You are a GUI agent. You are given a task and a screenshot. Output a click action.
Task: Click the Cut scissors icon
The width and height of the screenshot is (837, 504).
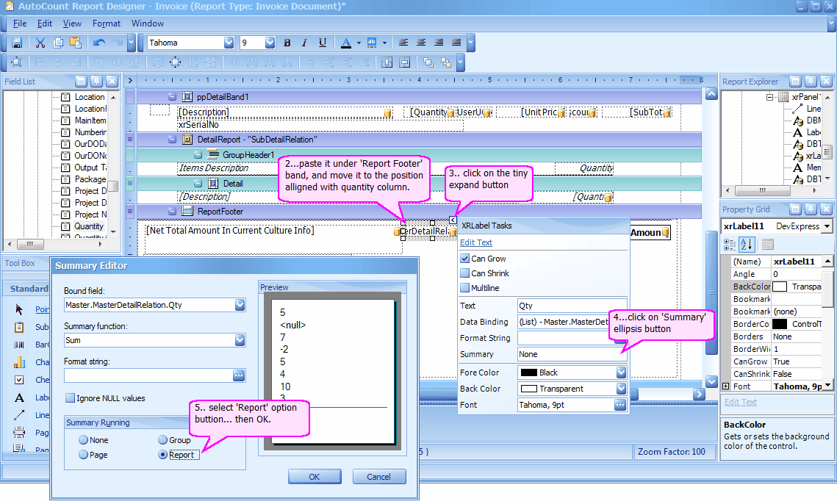pos(40,43)
